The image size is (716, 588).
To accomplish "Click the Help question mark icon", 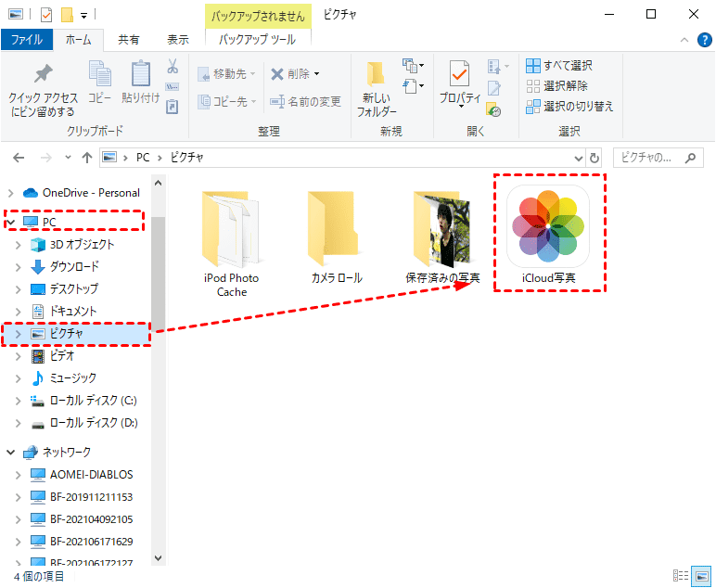I will click(x=705, y=40).
